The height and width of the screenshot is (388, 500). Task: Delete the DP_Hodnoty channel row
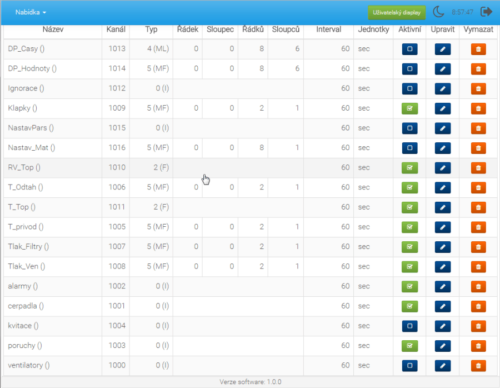(478, 69)
